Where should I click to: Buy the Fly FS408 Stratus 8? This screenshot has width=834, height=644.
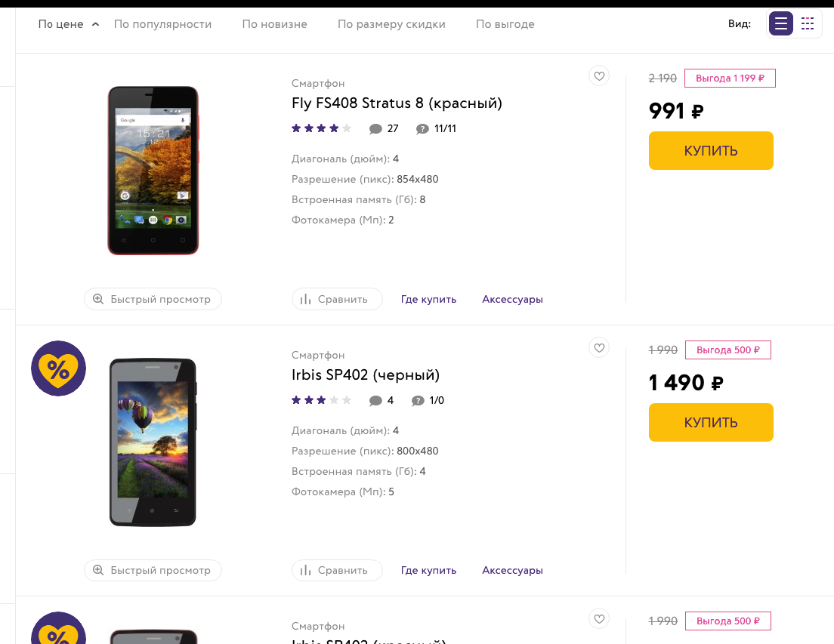click(711, 150)
